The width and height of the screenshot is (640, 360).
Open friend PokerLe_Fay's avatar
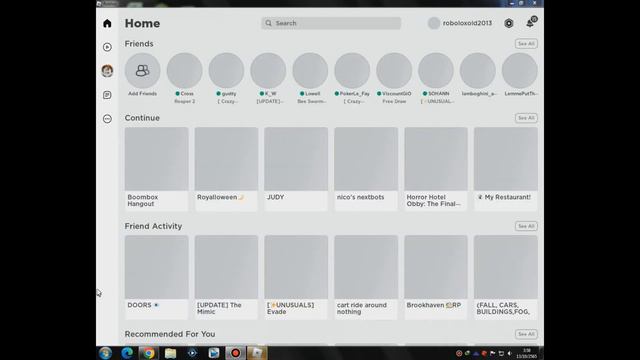point(352,71)
